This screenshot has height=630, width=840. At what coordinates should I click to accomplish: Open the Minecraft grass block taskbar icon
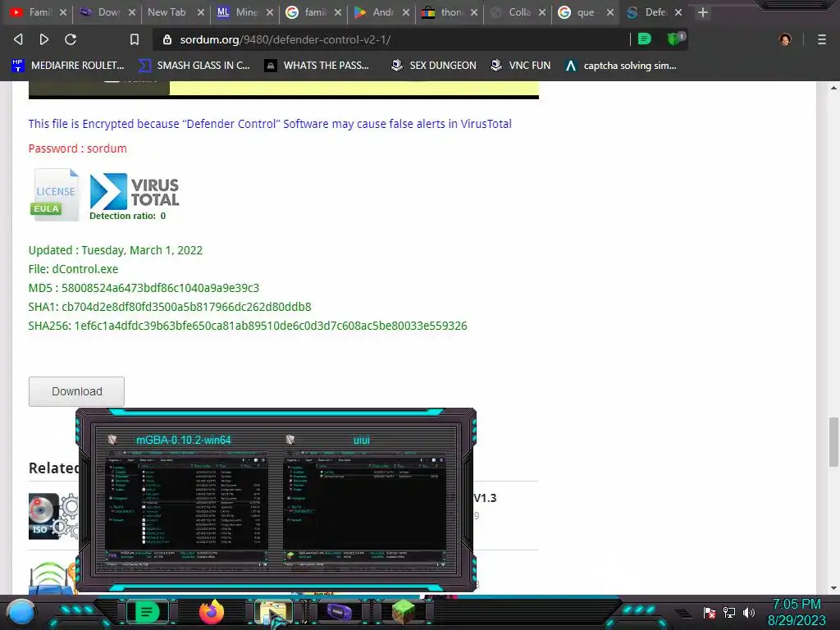pyautogui.click(x=403, y=612)
